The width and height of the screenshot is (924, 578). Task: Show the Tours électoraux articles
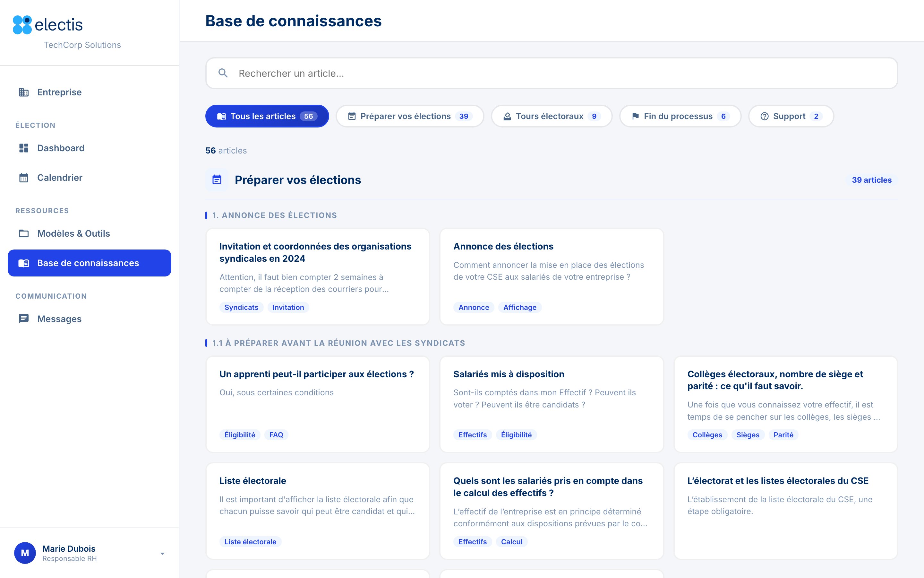pos(551,116)
